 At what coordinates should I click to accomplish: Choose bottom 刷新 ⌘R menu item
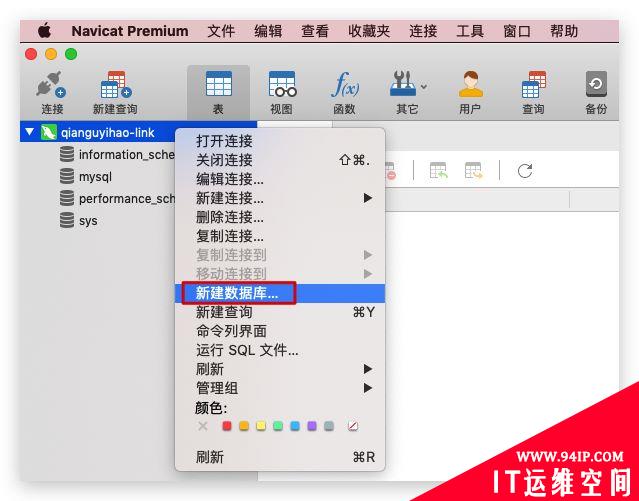click(280, 457)
